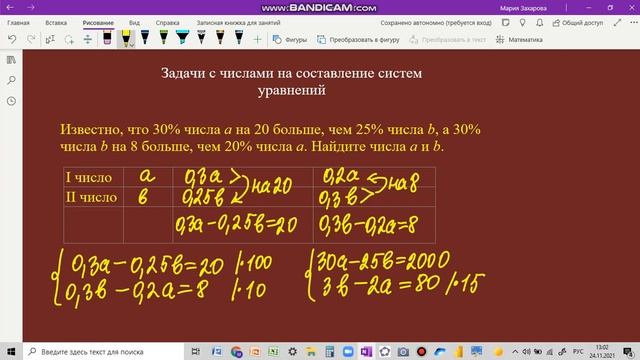Open the taskbar clock and date

coord(602,351)
